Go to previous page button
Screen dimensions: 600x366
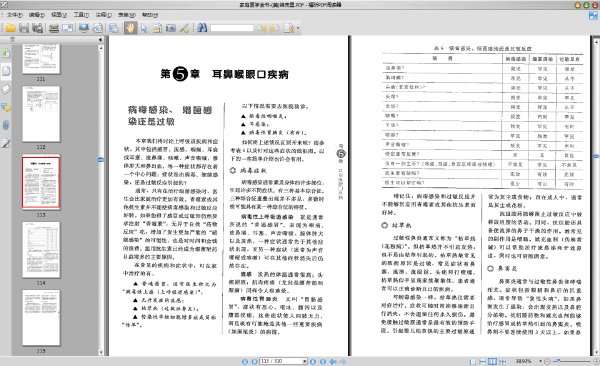254,361
